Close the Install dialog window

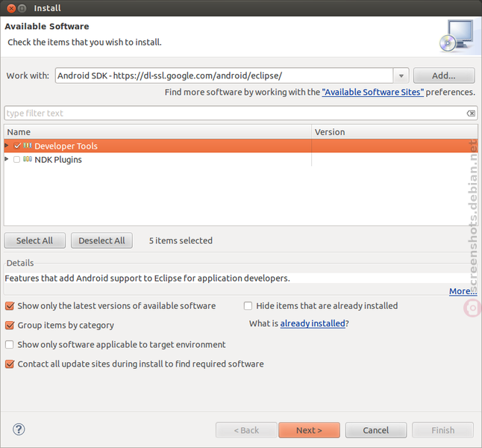[x=11, y=8]
